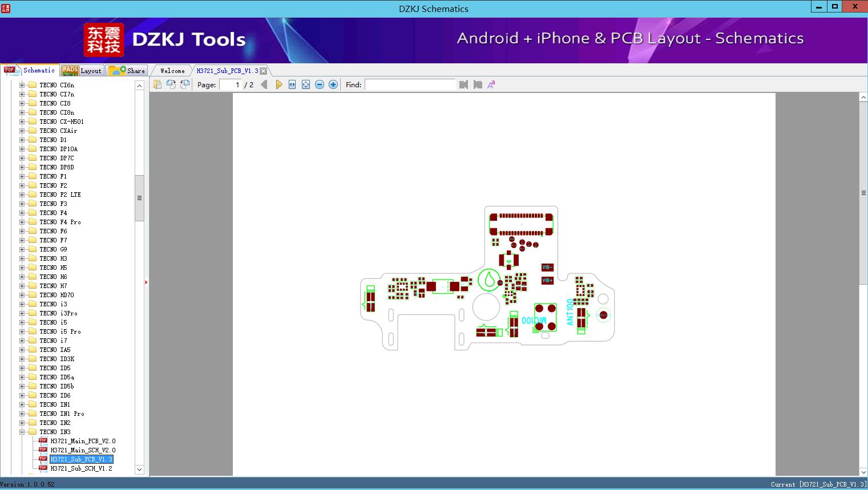This screenshot has width=868, height=490.
Task: Select the TECNO H3 tree row
Action: tap(53, 258)
